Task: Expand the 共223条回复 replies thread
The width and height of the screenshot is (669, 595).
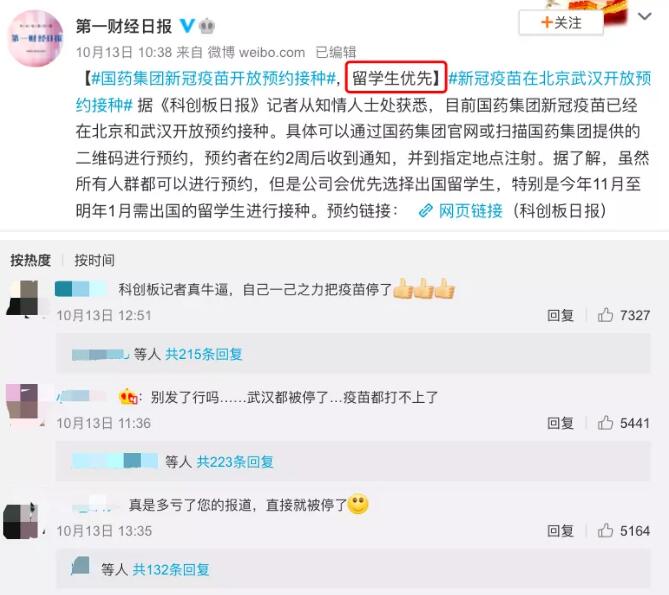Action: point(235,461)
